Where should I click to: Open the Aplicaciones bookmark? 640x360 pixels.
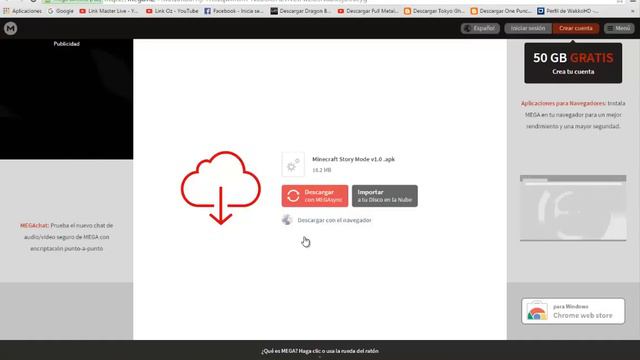click(22, 11)
